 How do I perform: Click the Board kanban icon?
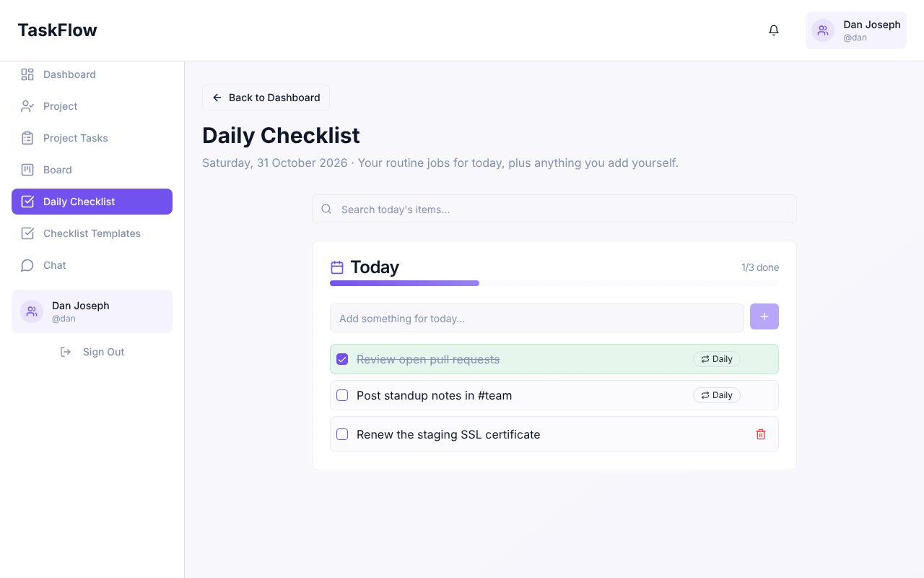pyautogui.click(x=27, y=170)
